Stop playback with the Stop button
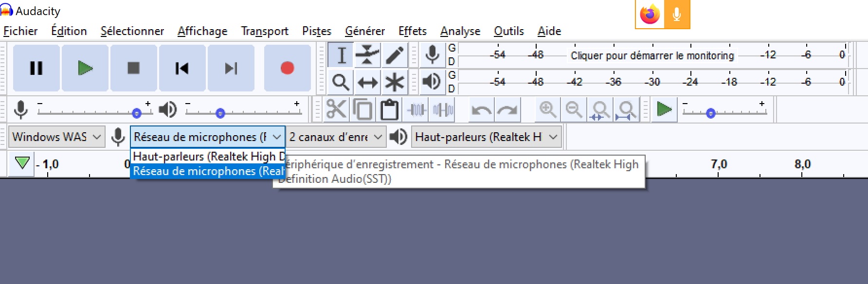This screenshot has height=284, width=868. click(x=134, y=68)
